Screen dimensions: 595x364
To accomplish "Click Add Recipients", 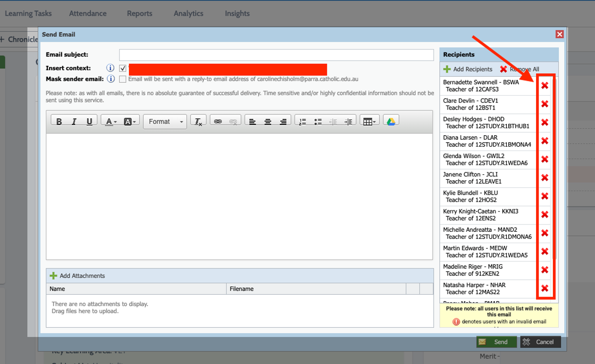I will tap(468, 69).
